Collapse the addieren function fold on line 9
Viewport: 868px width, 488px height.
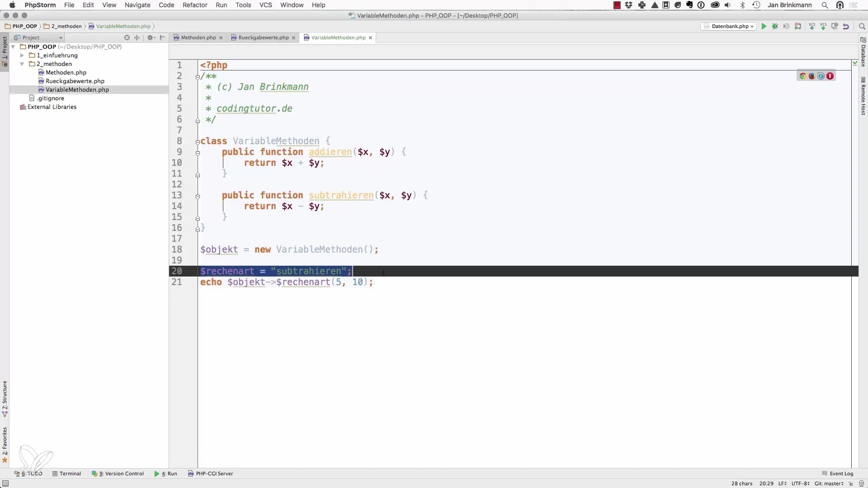(x=198, y=153)
